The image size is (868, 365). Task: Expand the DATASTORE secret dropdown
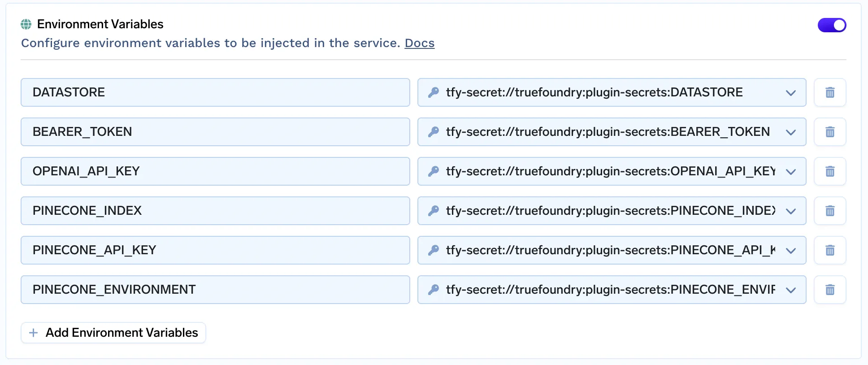coord(790,93)
